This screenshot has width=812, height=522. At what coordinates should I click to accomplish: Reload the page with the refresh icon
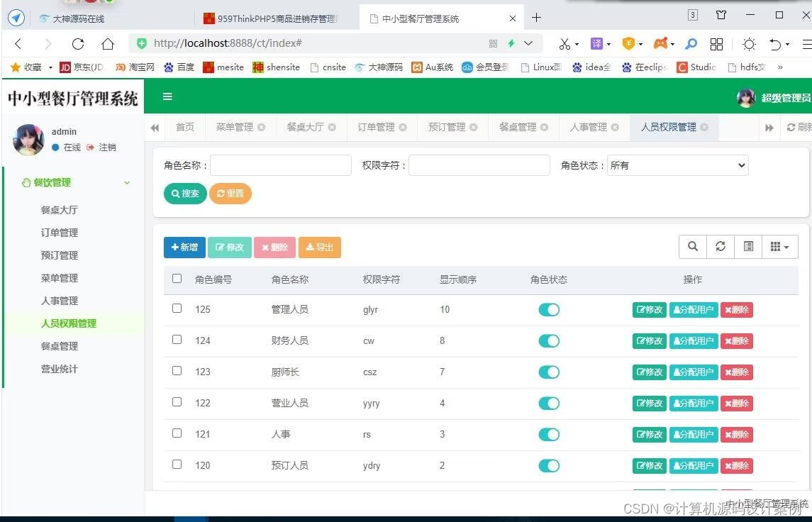(78, 44)
